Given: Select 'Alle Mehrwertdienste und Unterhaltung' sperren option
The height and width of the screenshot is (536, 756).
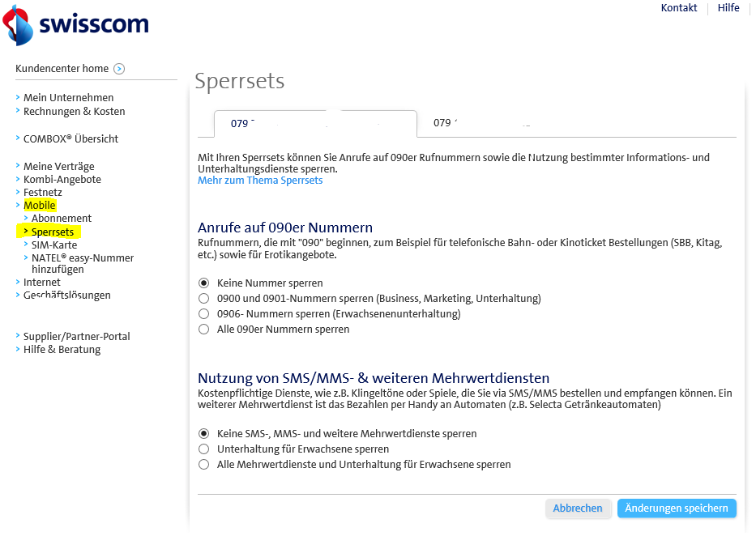Looking at the screenshot, I should tap(203, 465).
